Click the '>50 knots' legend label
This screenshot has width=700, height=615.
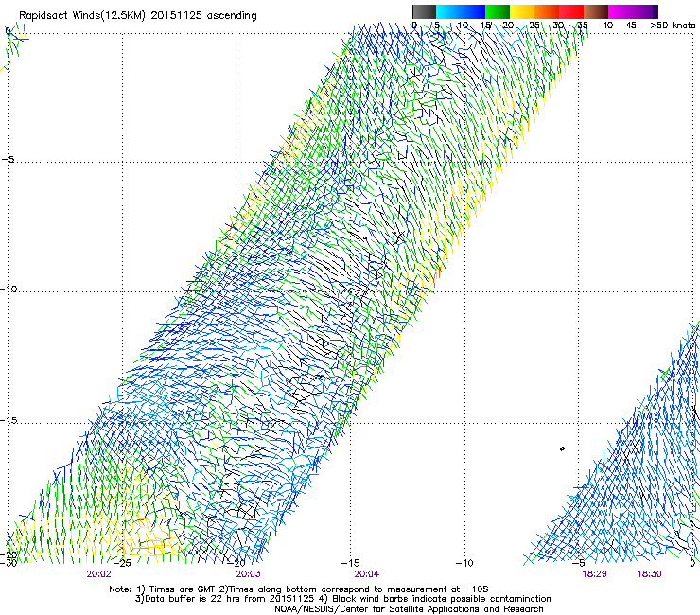tap(673, 26)
